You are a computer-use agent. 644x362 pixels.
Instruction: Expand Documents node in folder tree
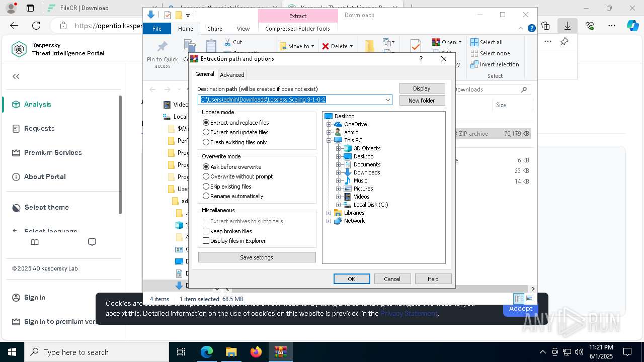click(x=339, y=164)
